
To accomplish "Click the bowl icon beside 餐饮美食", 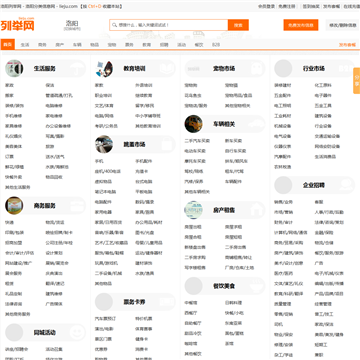I will (256, 286).
